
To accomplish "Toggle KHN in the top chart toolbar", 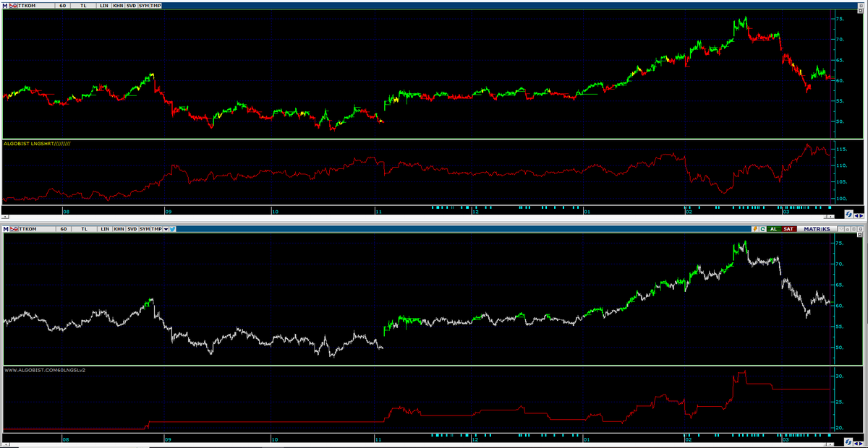I will [118, 6].
